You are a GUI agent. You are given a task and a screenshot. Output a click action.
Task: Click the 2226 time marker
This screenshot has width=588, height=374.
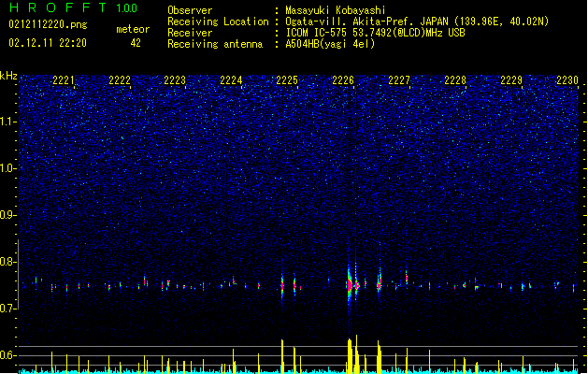pyautogui.click(x=343, y=79)
